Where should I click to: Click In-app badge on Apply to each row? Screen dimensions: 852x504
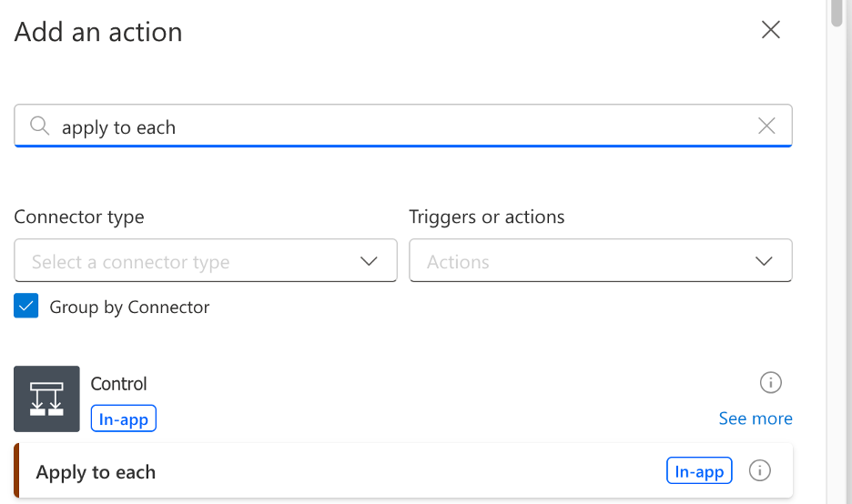coord(699,471)
